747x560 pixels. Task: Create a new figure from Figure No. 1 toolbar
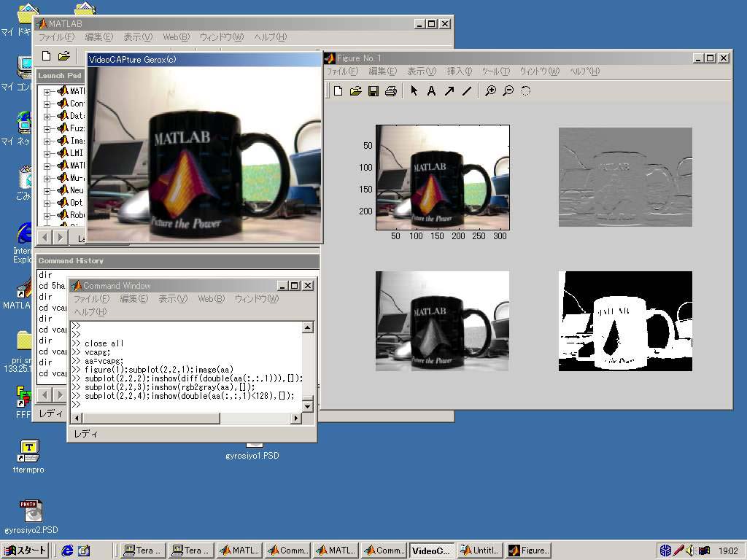(338, 91)
